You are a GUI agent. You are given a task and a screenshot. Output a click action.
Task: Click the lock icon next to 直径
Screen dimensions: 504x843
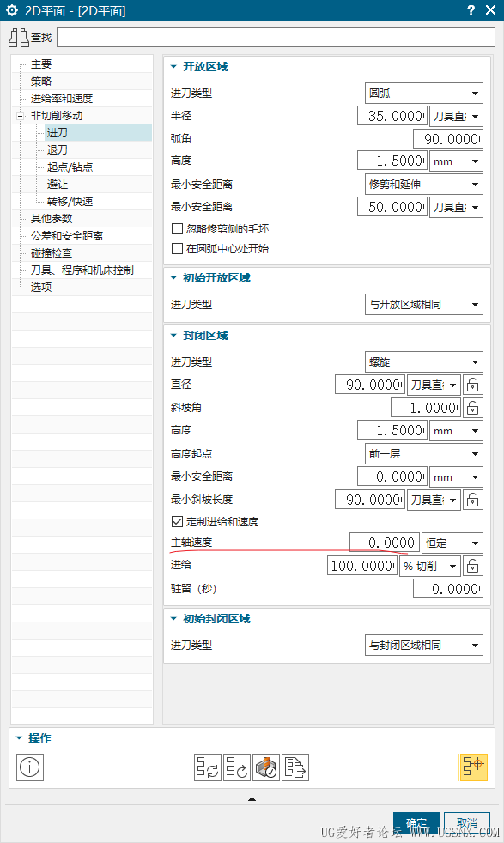tap(472, 385)
